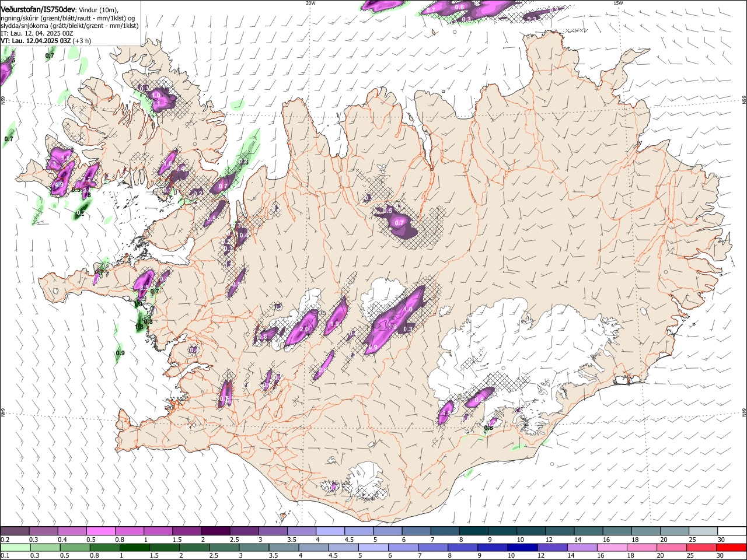Click the 0.2 label under upper legend row
Image resolution: width=747 pixels, height=560 pixels.
4,540
